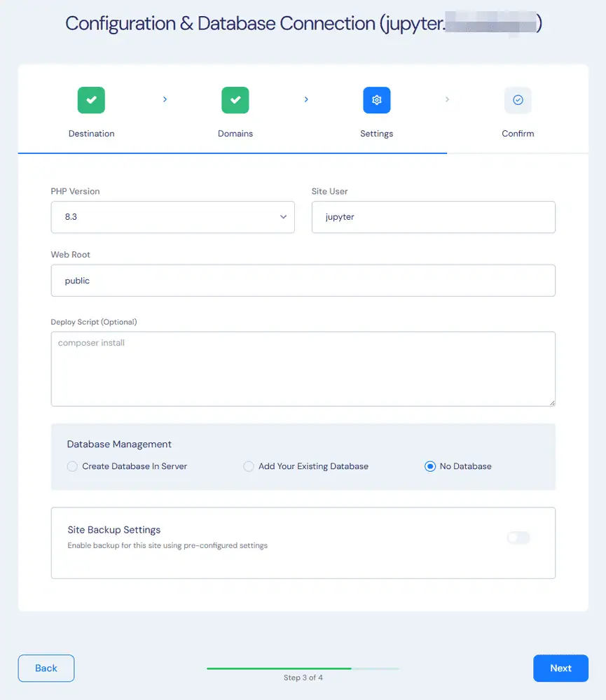Select the No Database radio button
Screen dimensions: 606x700
430,466
